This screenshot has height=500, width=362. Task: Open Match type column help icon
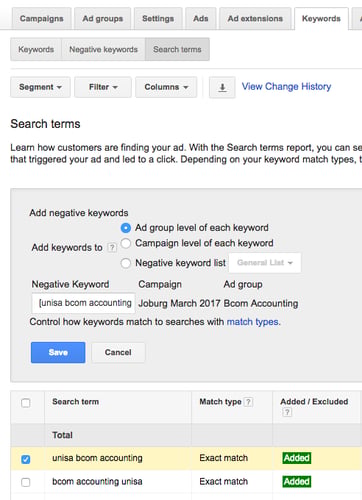pos(248,402)
